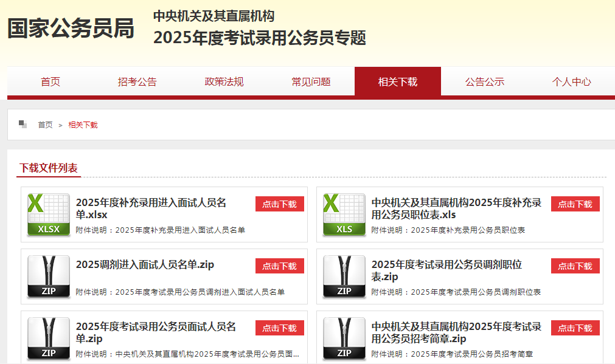Click the ZIP icon for 考试录用公务员面试人员名单
Screen dimensions: 615x364
click(x=49, y=338)
